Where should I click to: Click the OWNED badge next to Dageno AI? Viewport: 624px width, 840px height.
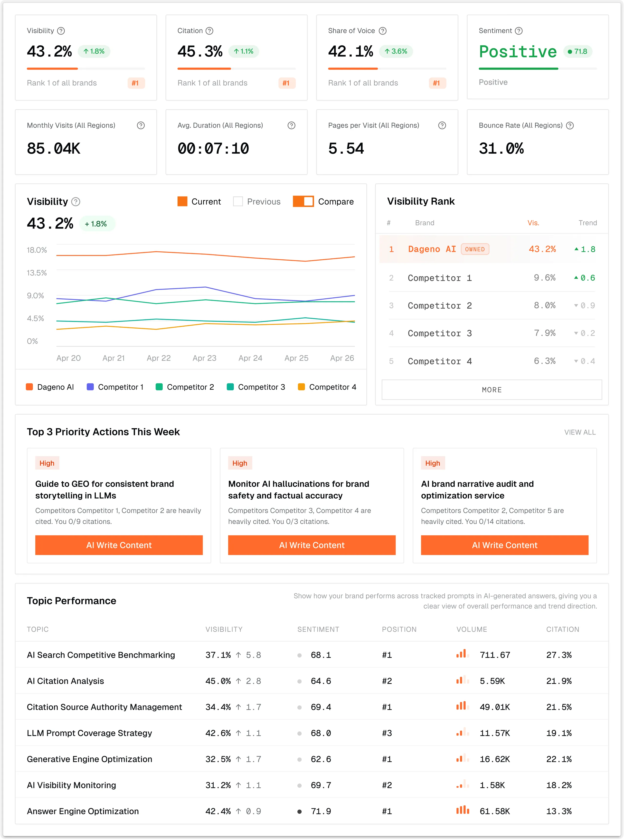pyautogui.click(x=475, y=249)
